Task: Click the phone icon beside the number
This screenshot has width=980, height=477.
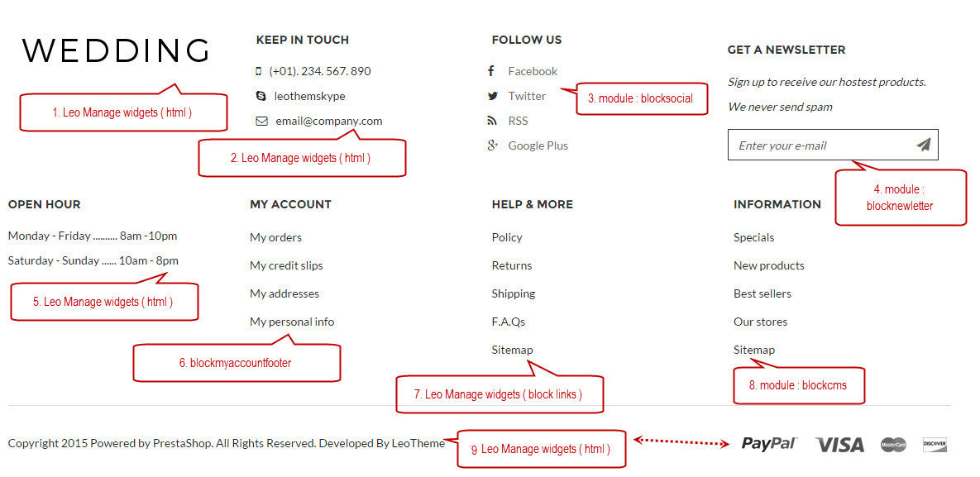Action: pos(259,71)
